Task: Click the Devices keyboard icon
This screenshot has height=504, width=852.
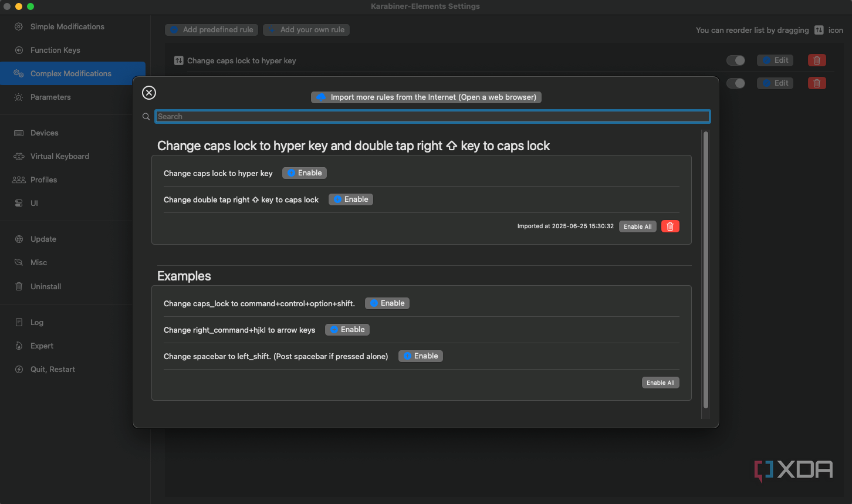Action: [19, 133]
